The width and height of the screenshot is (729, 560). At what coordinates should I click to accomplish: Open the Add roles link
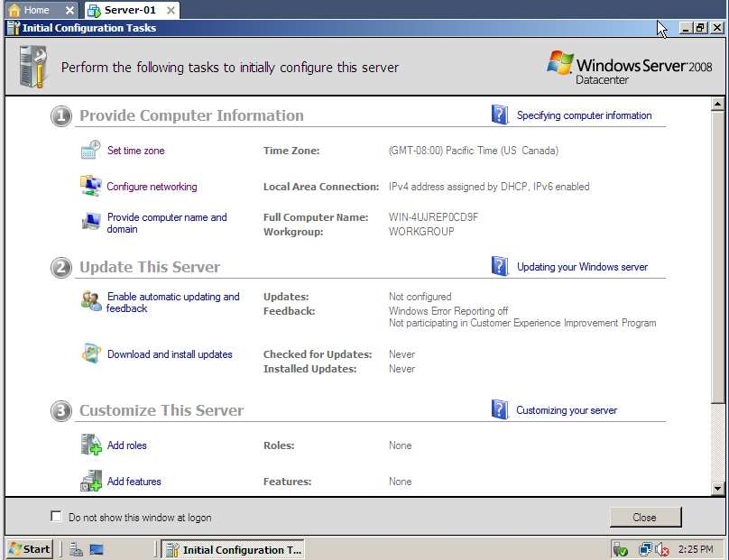(x=127, y=445)
